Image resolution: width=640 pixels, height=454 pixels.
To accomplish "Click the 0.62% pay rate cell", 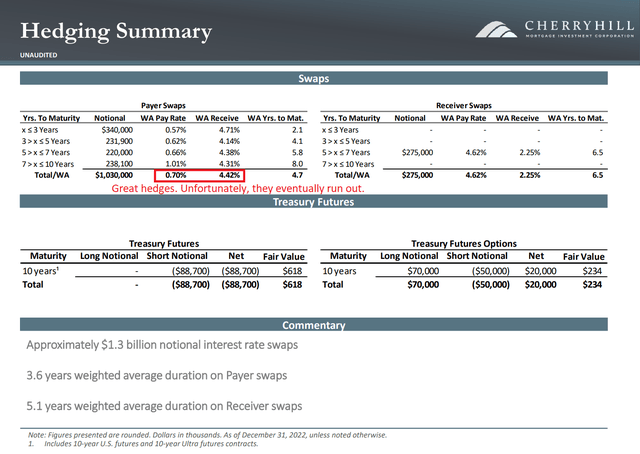I will click(176, 141).
